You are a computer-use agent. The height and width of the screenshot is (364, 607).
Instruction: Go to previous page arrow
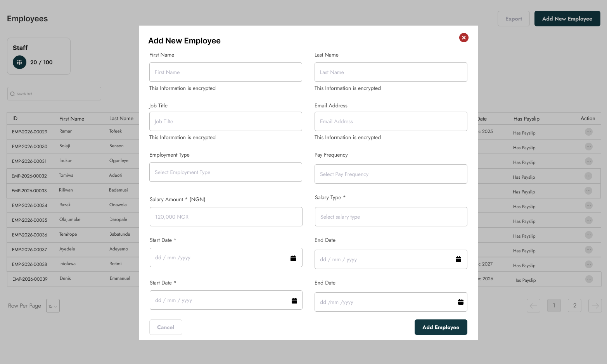533,305
